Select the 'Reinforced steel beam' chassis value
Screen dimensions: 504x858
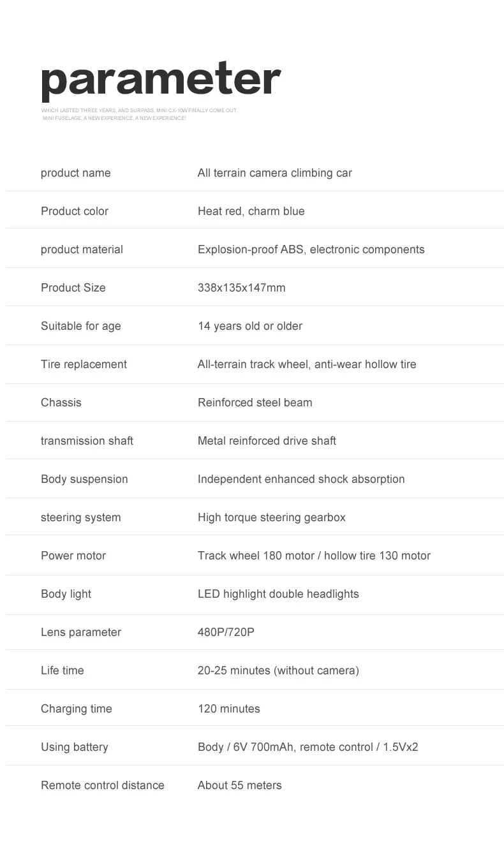255,403
